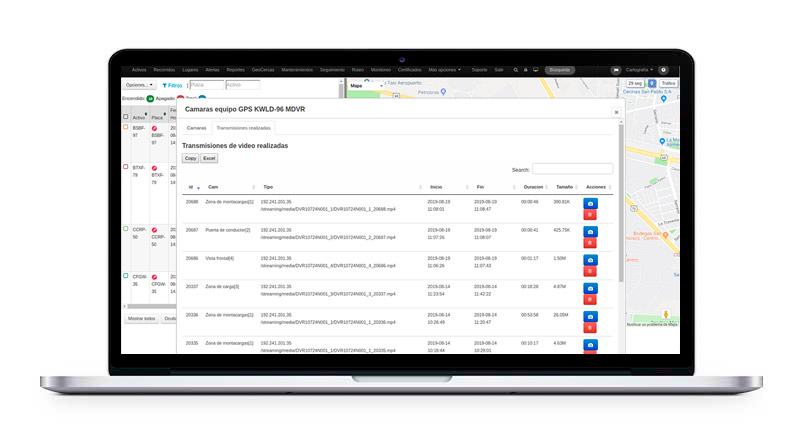Click the Filtros link
This screenshot has width=801, height=445.
pos(172,85)
